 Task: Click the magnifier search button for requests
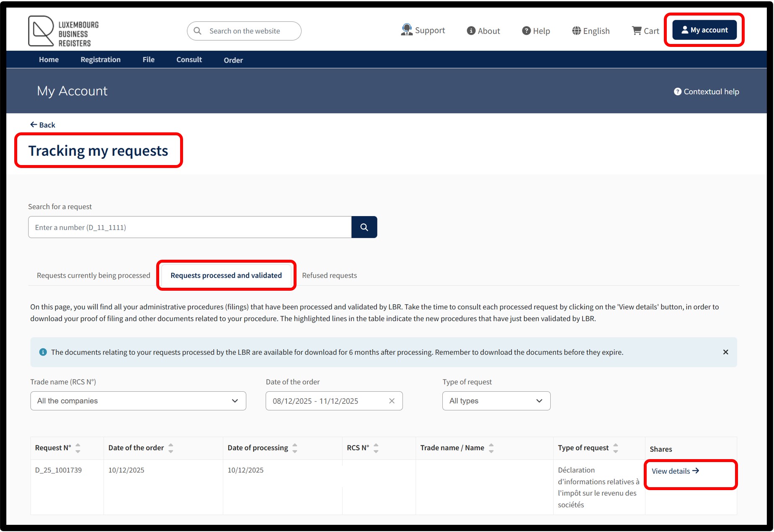click(x=364, y=227)
